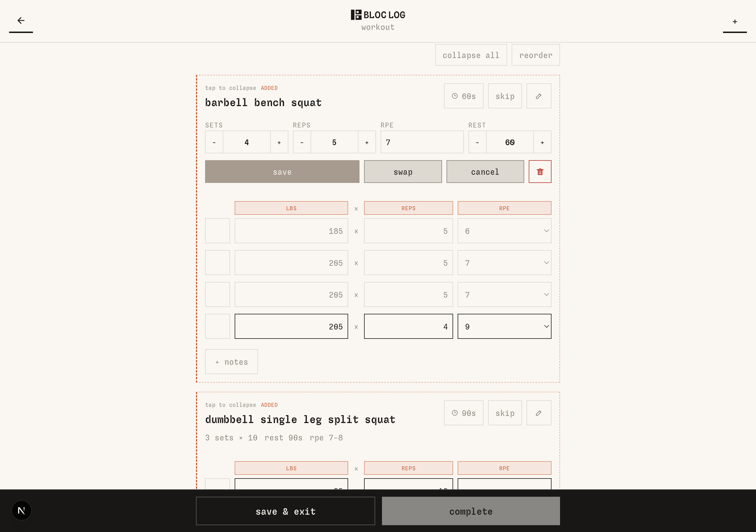Check off the 185 lbs set
756x532 pixels.
[217, 231]
